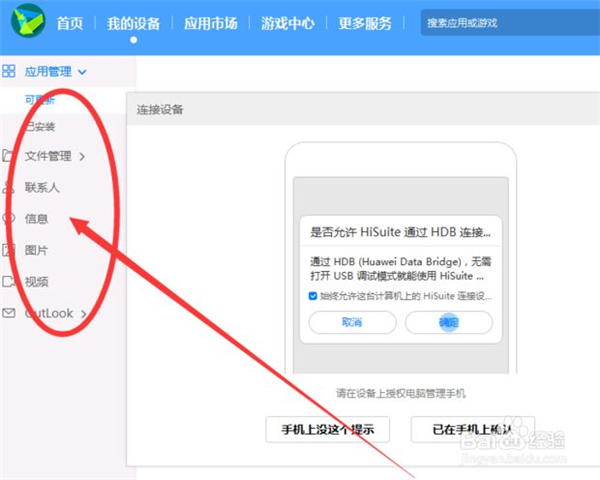Expand the OutLook chevron
The height and width of the screenshot is (480, 600).
tap(83, 314)
